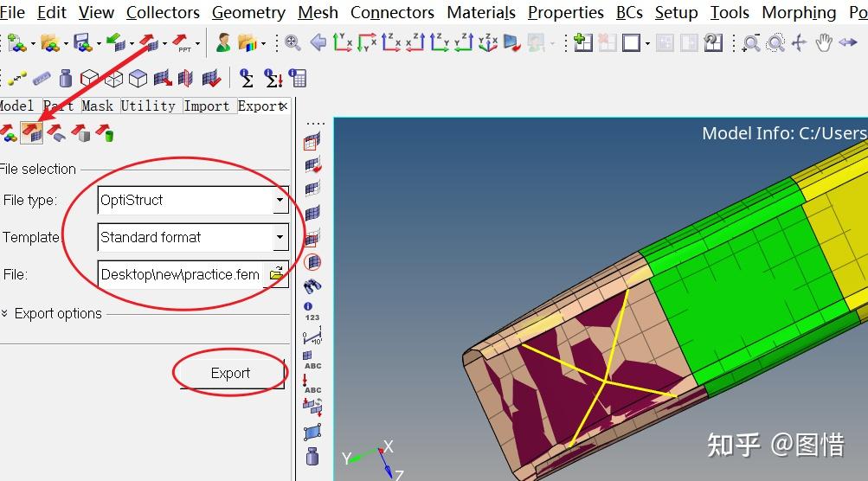Select the Export Geometry tab icon

point(56,133)
